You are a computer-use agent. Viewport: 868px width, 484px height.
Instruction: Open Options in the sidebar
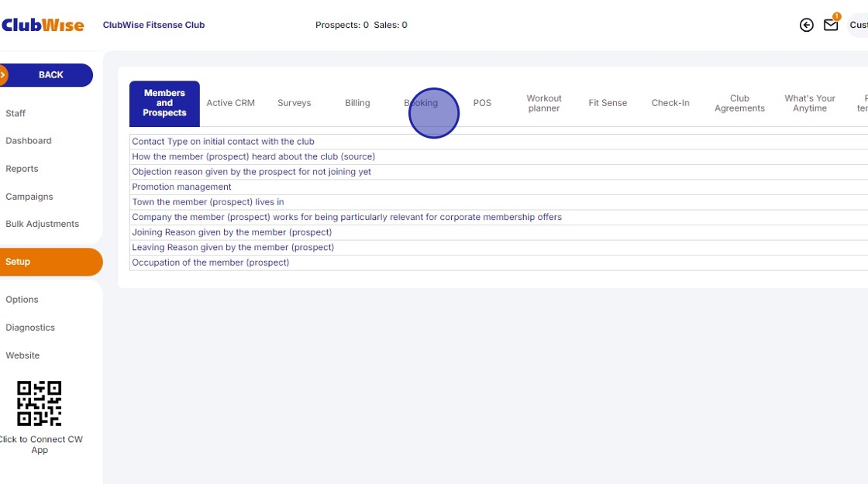pyautogui.click(x=22, y=300)
